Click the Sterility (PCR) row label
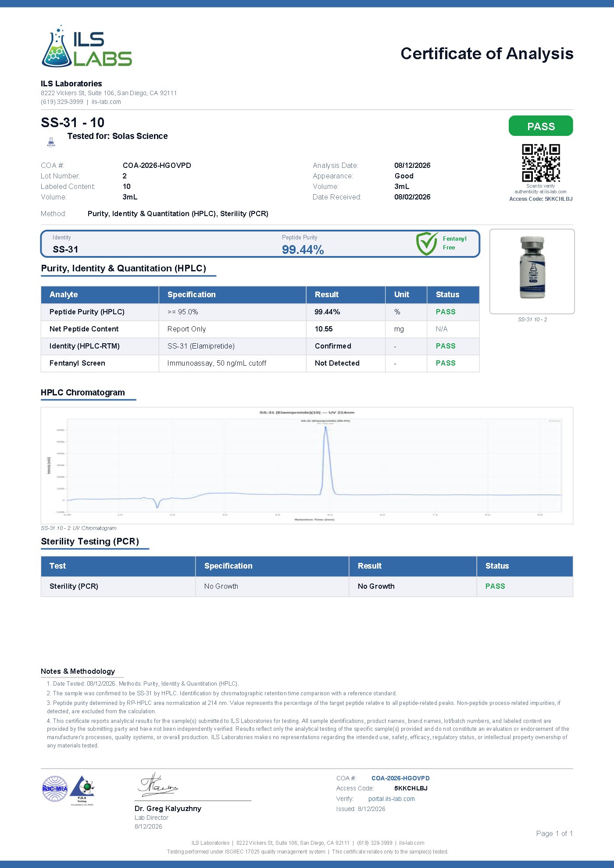Viewport: 614px width, 868px height. click(x=74, y=586)
